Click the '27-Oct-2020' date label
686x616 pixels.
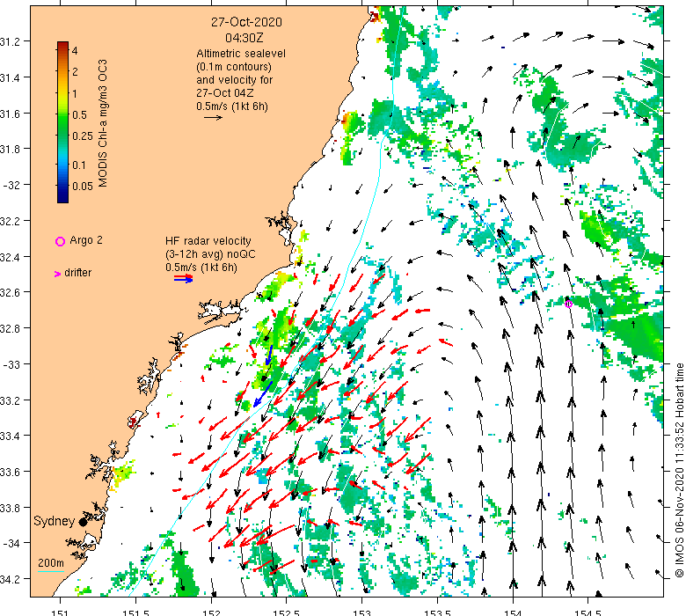coord(246,22)
